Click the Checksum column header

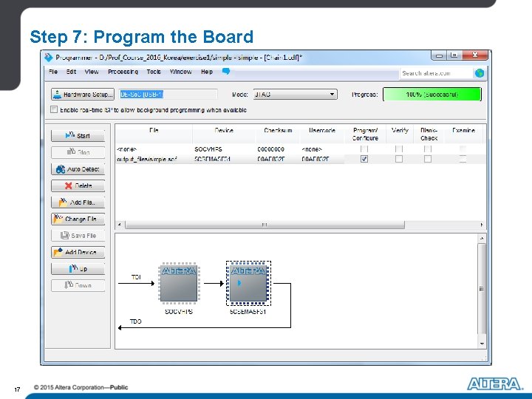[x=278, y=134]
